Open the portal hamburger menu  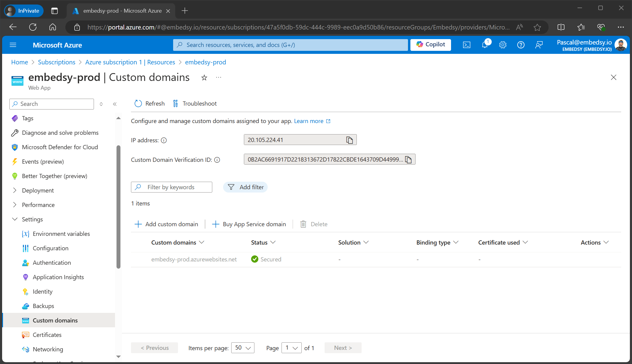coord(13,45)
